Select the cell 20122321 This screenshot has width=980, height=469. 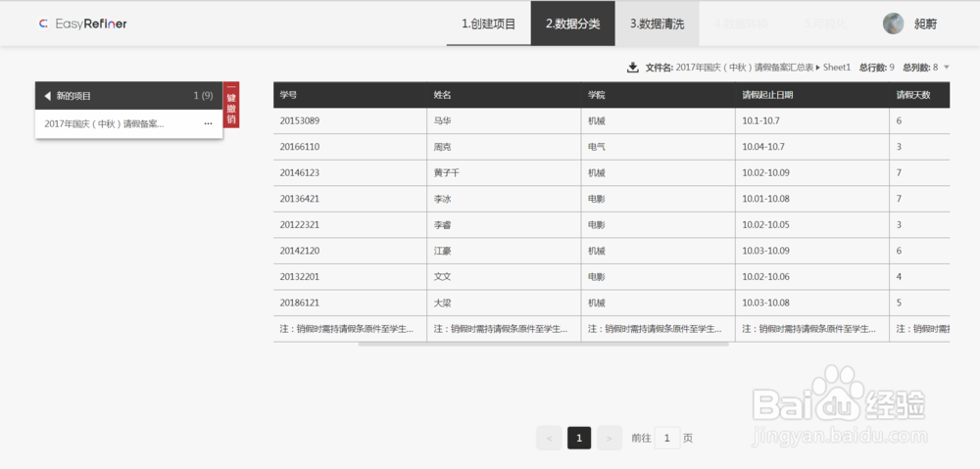(x=350, y=225)
